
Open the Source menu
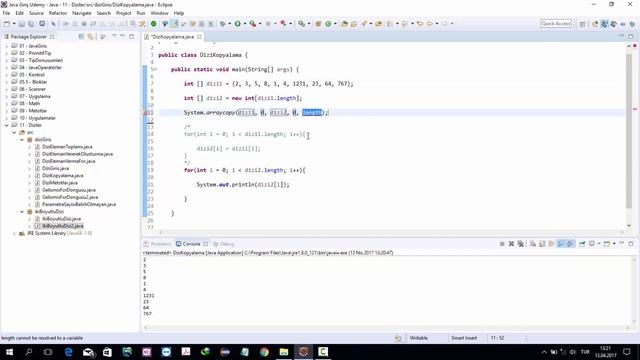tap(36, 13)
